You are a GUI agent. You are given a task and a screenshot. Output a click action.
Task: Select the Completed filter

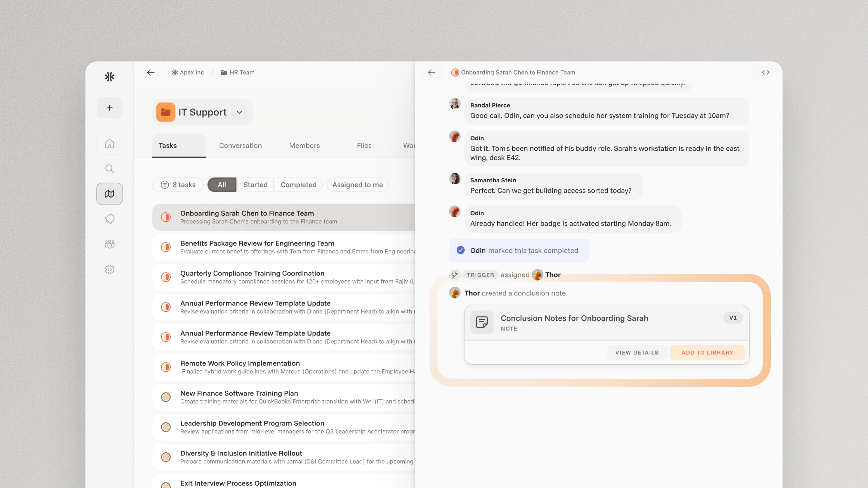(x=299, y=185)
